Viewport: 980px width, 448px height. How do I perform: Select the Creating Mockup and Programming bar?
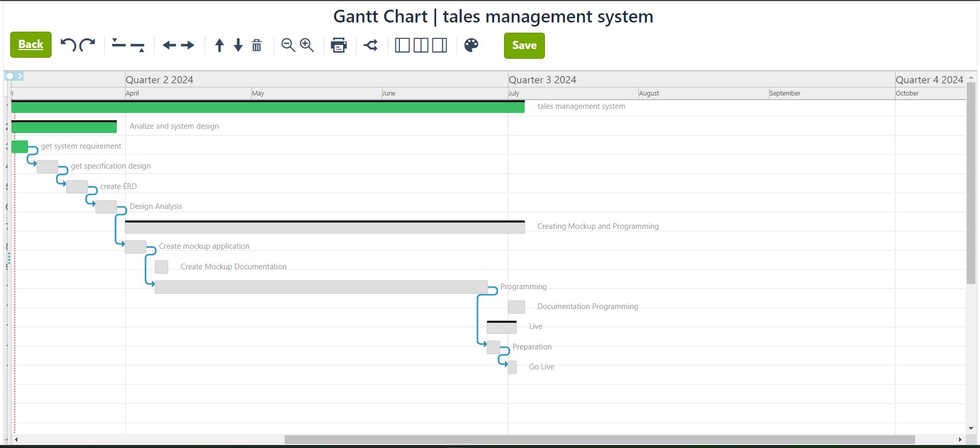(x=325, y=227)
